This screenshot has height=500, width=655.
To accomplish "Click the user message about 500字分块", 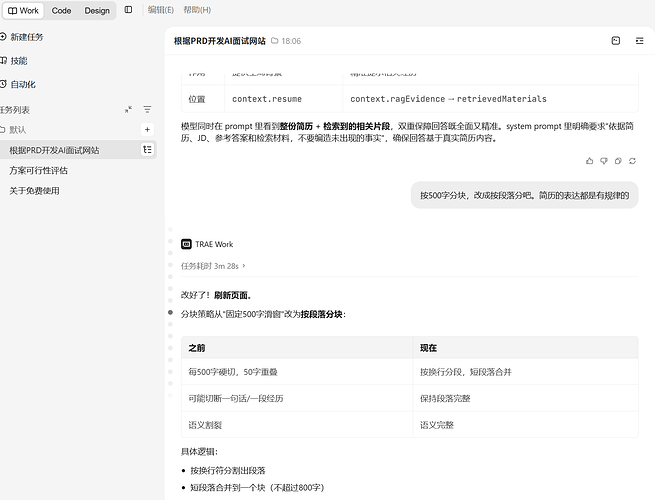I will pyautogui.click(x=525, y=195).
